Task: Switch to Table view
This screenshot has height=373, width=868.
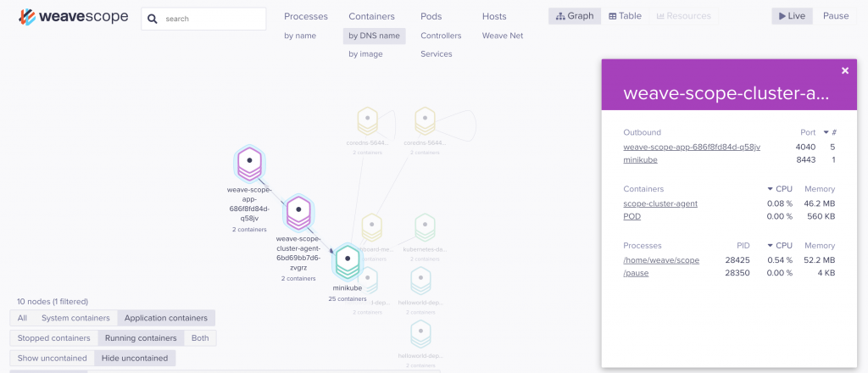Action: pos(625,16)
